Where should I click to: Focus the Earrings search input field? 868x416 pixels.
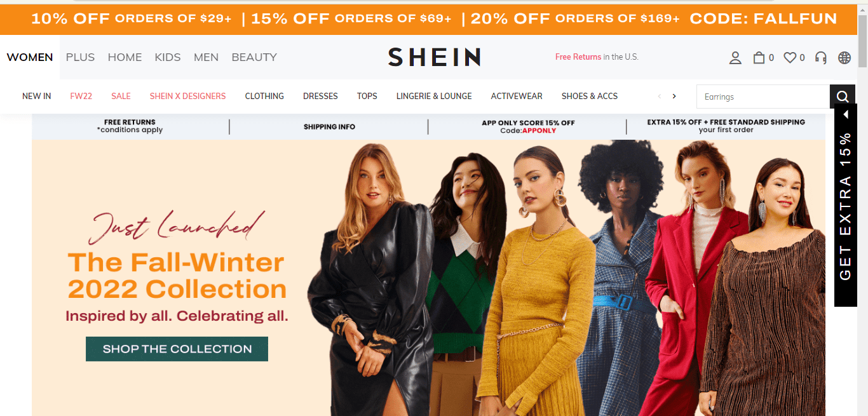pos(763,97)
